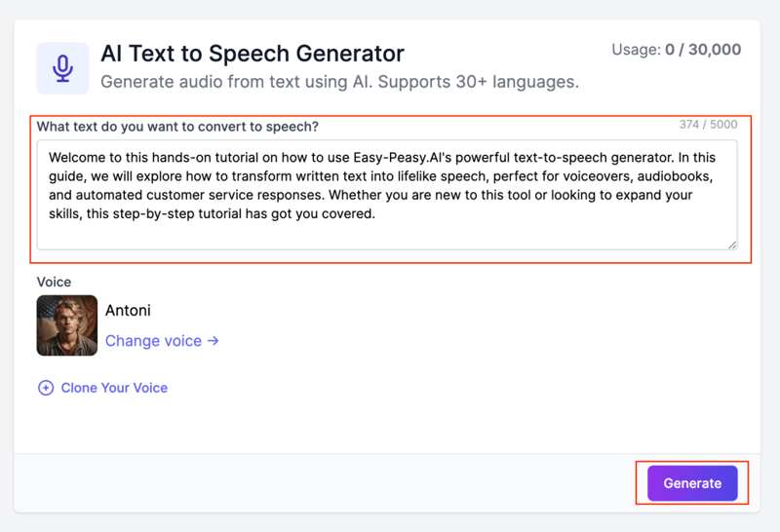Image resolution: width=780 pixels, height=532 pixels.
Task: Click the 374 / 5000 character count
Action: [708, 125]
